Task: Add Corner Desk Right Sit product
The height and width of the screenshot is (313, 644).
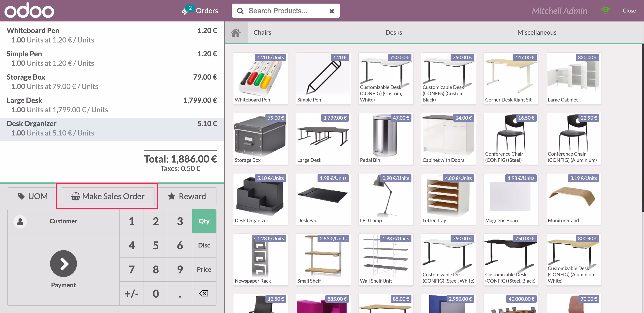Action: (x=511, y=78)
